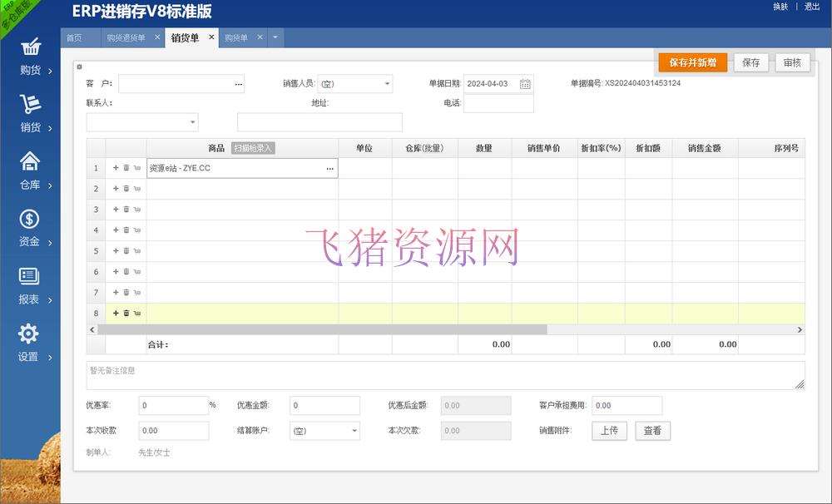Open the 销货 (Sales) sidebar module
This screenshot has width=832, height=504.
click(31, 116)
